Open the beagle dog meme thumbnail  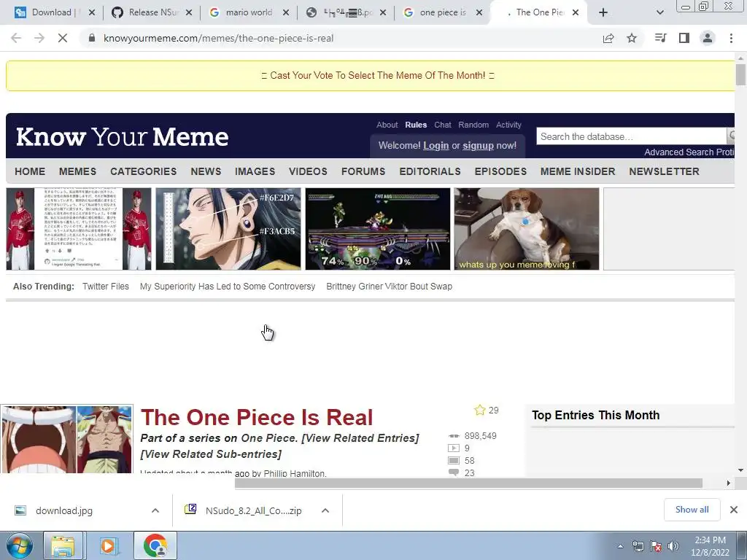pyautogui.click(x=527, y=229)
